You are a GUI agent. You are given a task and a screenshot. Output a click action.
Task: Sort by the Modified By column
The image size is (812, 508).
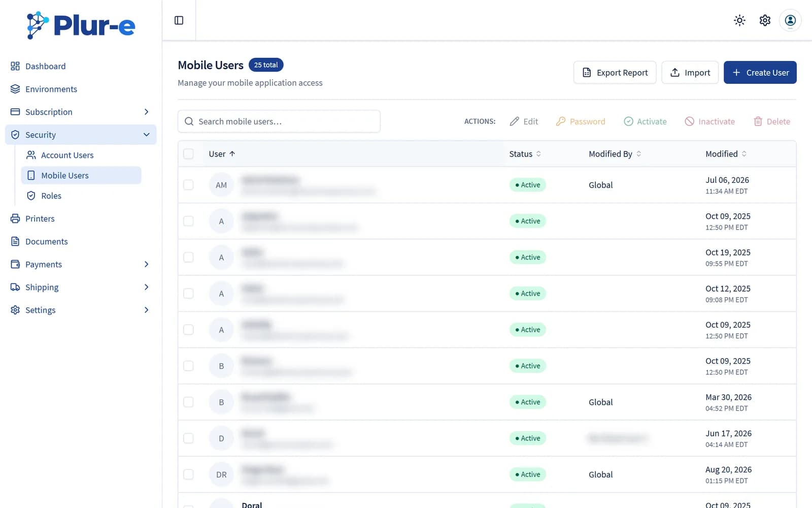coord(615,154)
